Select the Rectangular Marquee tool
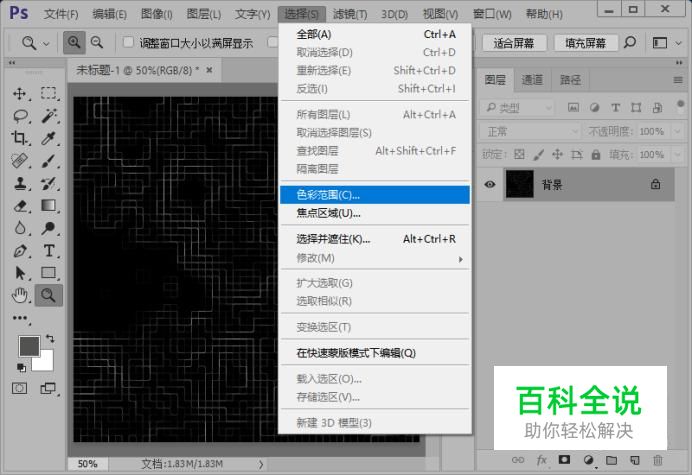This screenshot has height=475, width=692. [49, 93]
